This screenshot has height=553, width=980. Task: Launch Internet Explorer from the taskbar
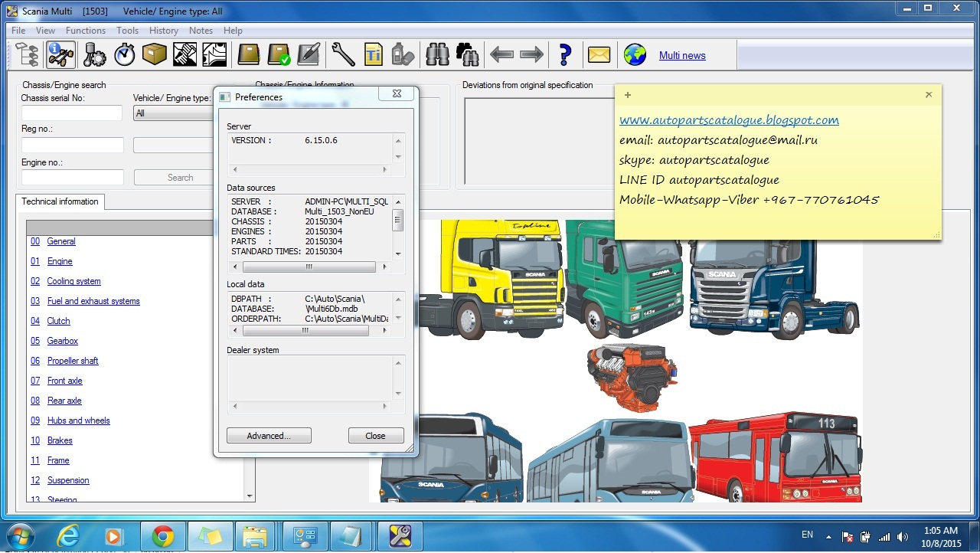[70, 535]
